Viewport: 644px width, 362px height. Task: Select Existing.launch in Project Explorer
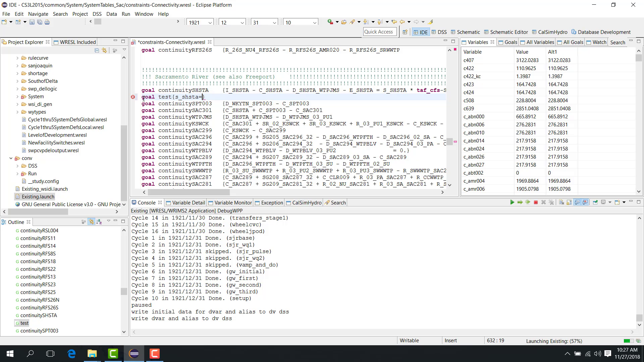pos(38,197)
